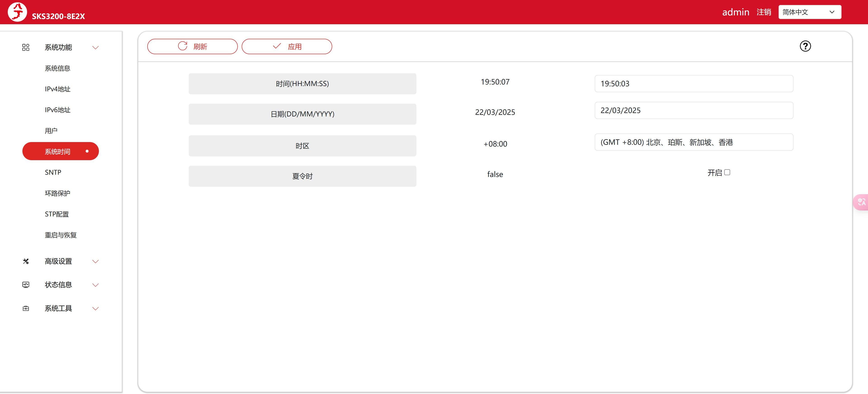Open the 重启与恢复 menu item
This screenshot has width=868, height=394.
(x=61, y=235)
